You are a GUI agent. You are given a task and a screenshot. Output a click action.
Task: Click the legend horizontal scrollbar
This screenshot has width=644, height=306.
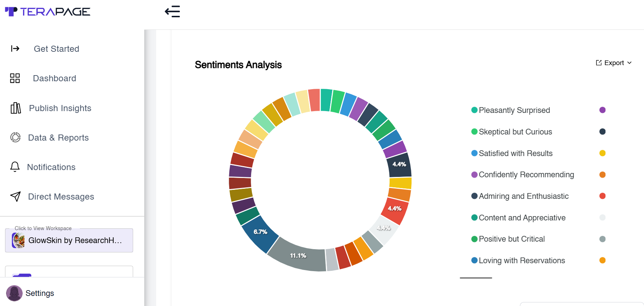(476, 278)
